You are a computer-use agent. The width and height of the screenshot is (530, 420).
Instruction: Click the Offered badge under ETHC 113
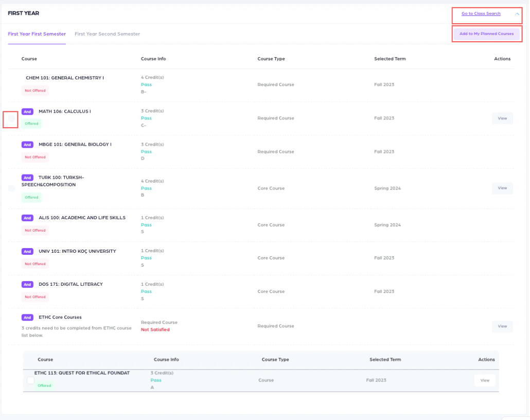click(44, 386)
